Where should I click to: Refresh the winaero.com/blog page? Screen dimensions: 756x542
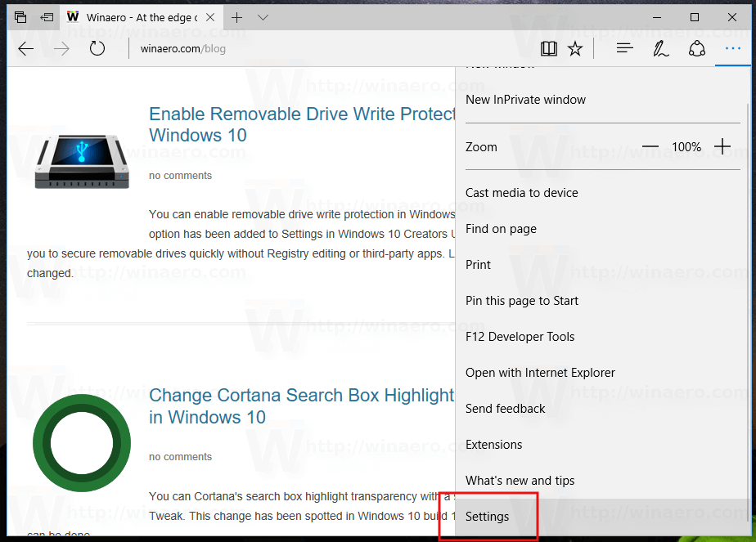point(97,48)
